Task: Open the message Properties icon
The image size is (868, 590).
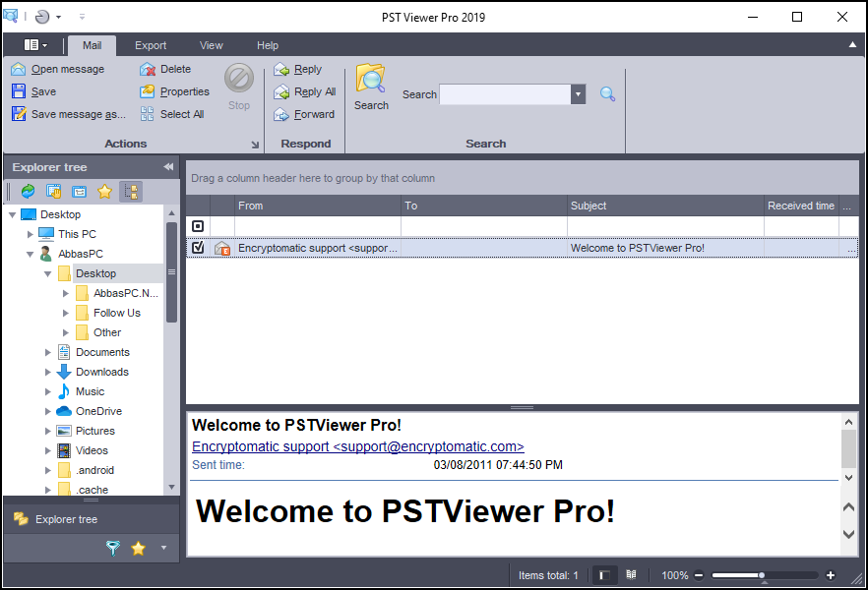Action: click(x=148, y=91)
